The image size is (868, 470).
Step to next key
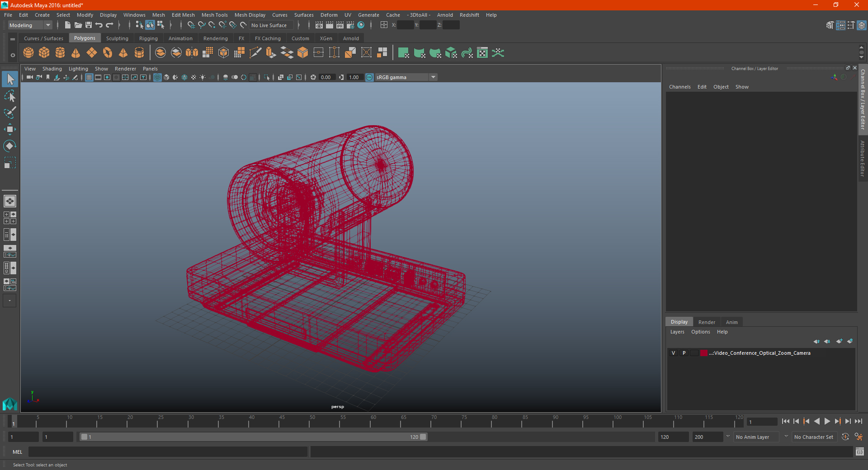(x=837, y=421)
